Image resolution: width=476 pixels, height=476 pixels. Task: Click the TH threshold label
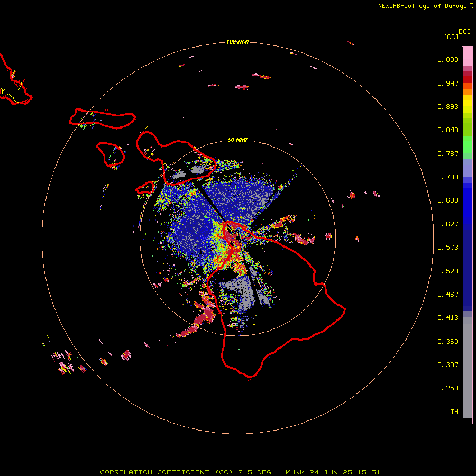tap(454, 412)
